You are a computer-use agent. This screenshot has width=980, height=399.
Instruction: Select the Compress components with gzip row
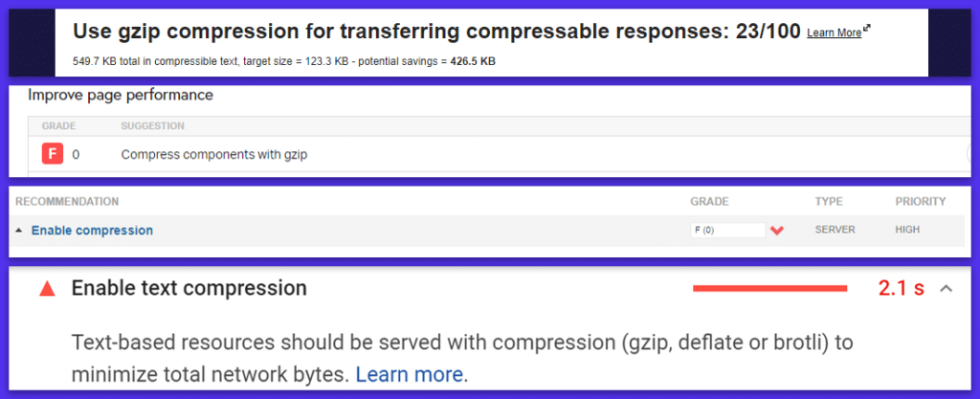click(x=213, y=154)
